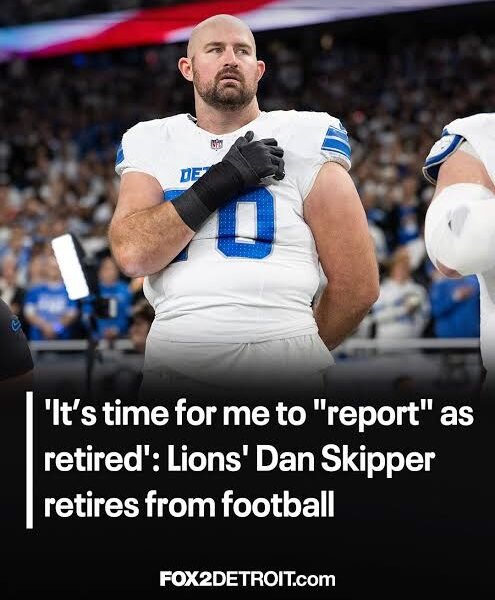Click 'retires from football' headline line

(x=189, y=505)
